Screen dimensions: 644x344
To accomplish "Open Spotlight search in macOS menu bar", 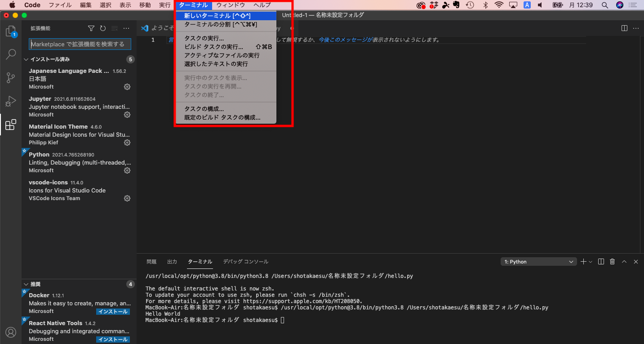I will [605, 5].
